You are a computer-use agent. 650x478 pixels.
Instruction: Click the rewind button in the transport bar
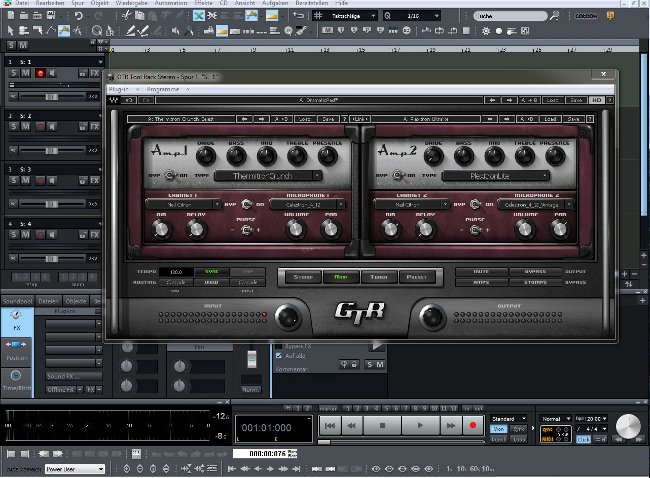tap(352, 425)
